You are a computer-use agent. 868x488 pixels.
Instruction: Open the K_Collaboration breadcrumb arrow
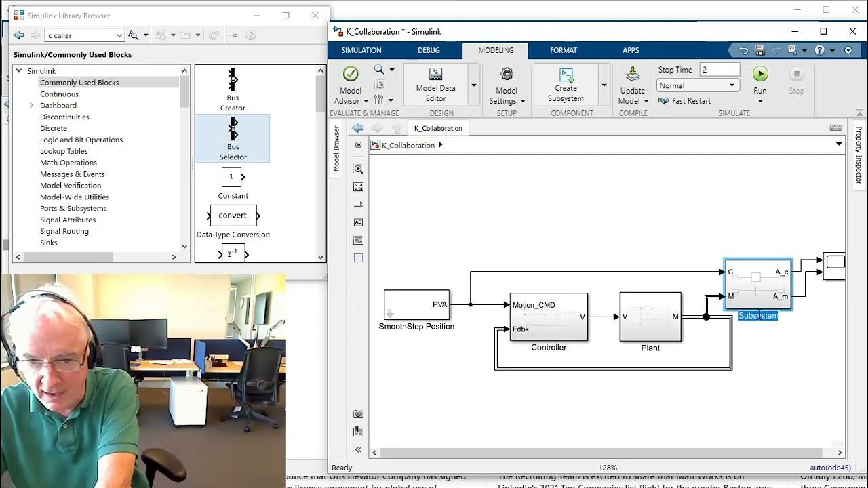440,144
